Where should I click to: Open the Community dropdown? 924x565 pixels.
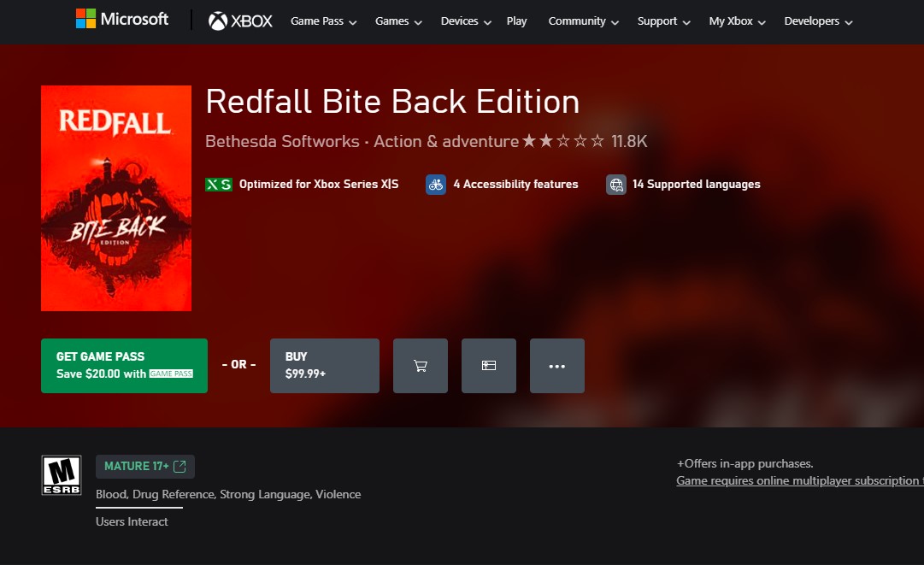(582, 21)
